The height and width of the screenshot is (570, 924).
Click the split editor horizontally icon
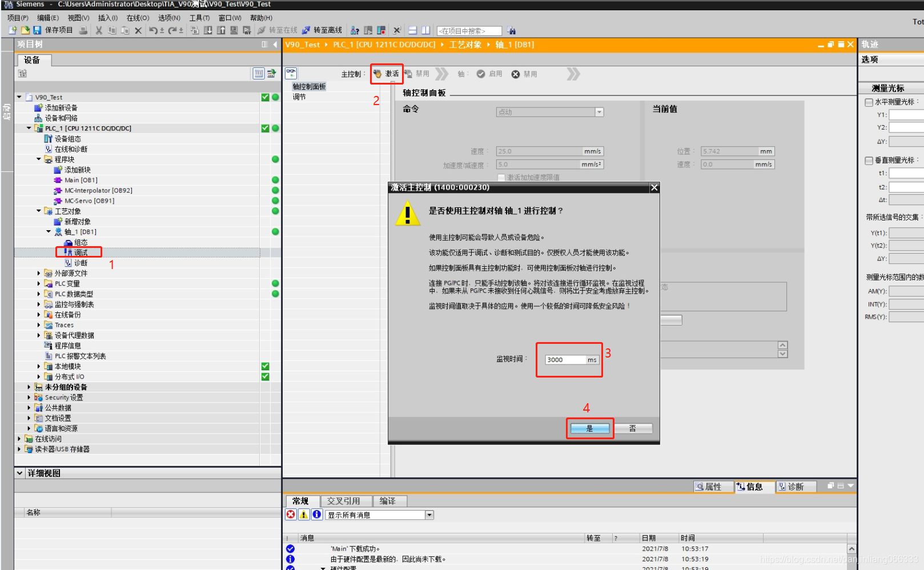[x=412, y=30]
